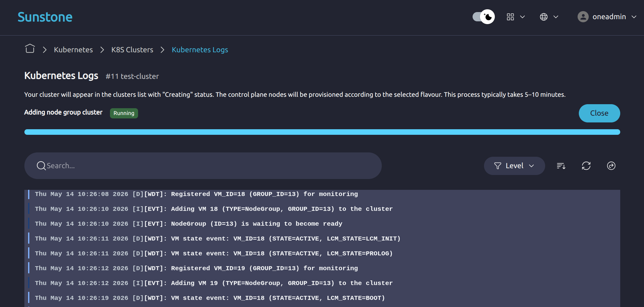This screenshot has width=644, height=307.
Task: Click the Close button
Action: click(599, 113)
